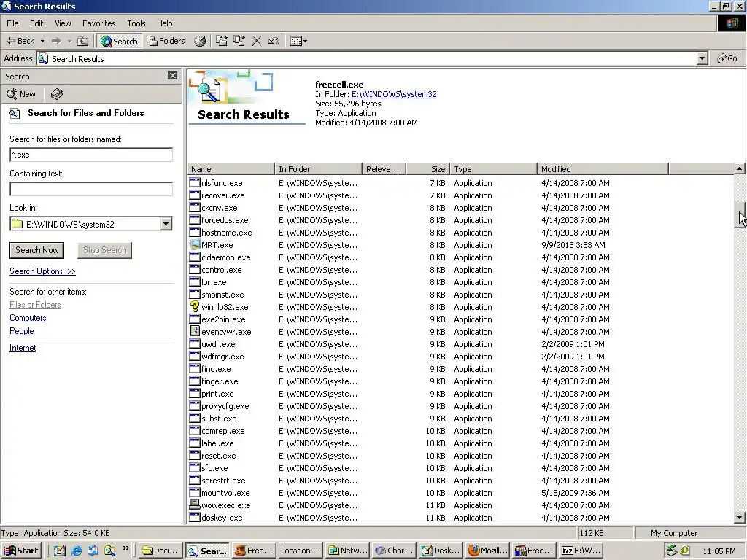Click the Copy To folder icon
The image size is (747, 560).
click(239, 41)
